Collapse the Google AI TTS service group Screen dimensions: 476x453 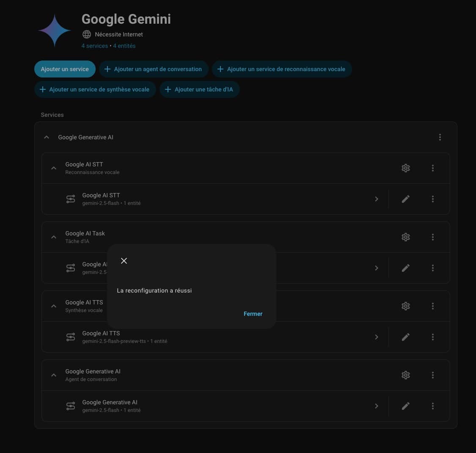(x=54, y=306)
